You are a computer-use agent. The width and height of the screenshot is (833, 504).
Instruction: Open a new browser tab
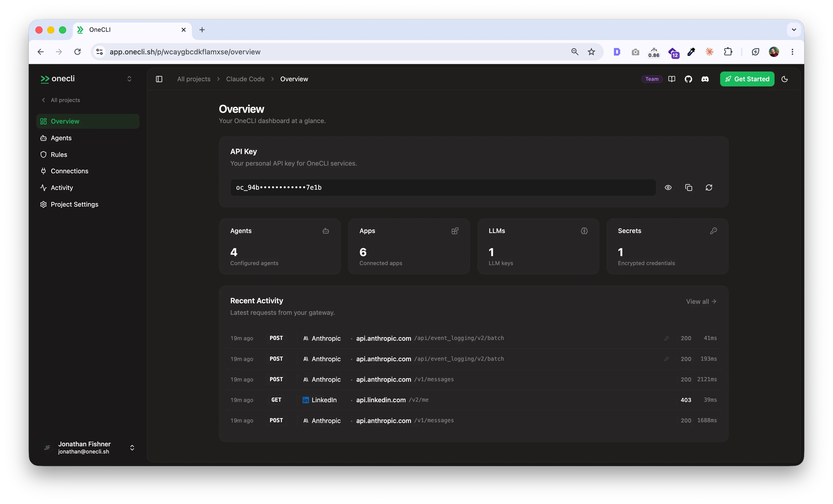[202, 30]
